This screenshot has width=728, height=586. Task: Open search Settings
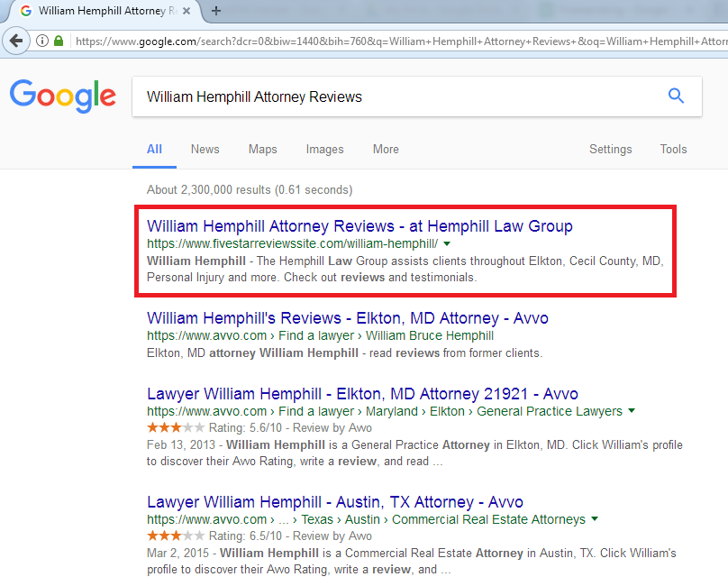611,149
